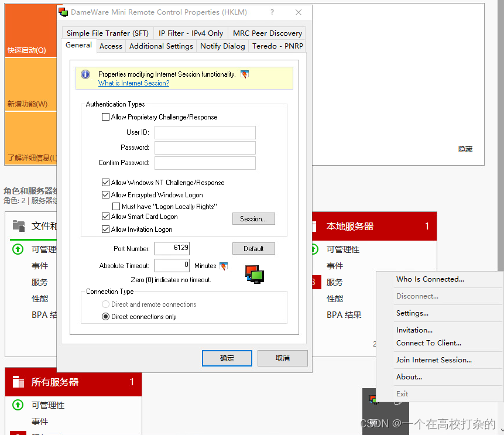Click 服务 under 本地服务器 tile
This screenshot has height=435, width=504.
(335, 282)
